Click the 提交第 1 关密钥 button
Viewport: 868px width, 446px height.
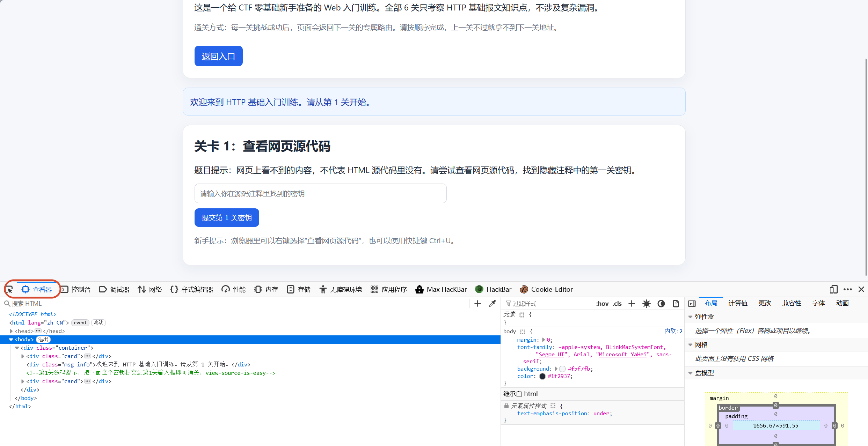(227, 218)
